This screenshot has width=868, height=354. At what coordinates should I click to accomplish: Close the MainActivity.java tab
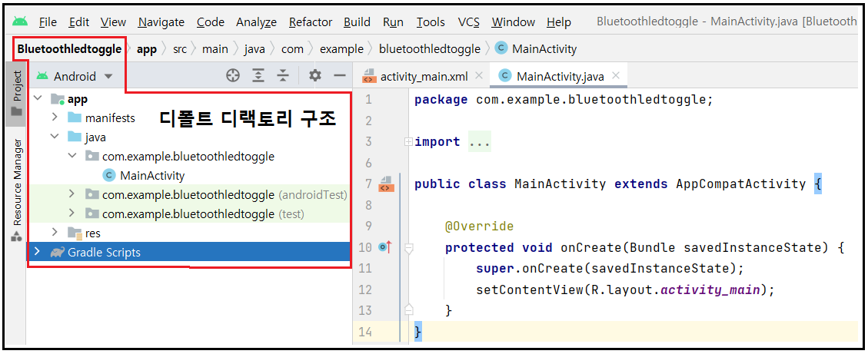[x=616, y=75]
